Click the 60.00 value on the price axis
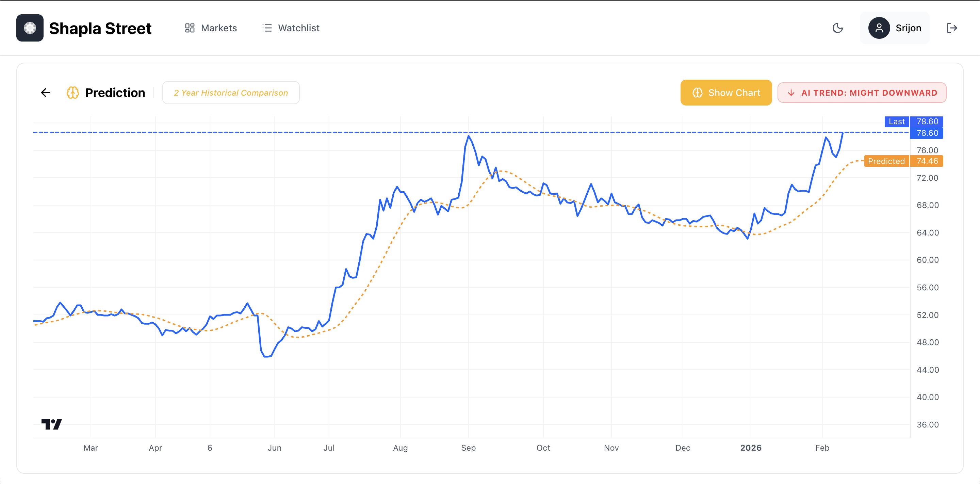980x484 pixels. click(x=927, y=260)
